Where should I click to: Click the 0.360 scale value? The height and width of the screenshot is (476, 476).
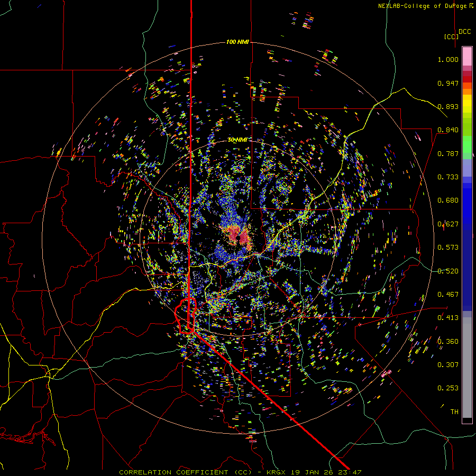point(448,342)
